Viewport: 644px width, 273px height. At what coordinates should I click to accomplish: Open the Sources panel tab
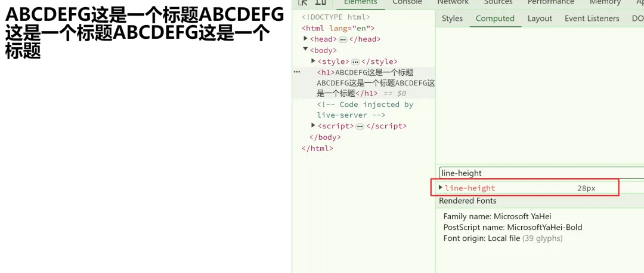point(498,2)
